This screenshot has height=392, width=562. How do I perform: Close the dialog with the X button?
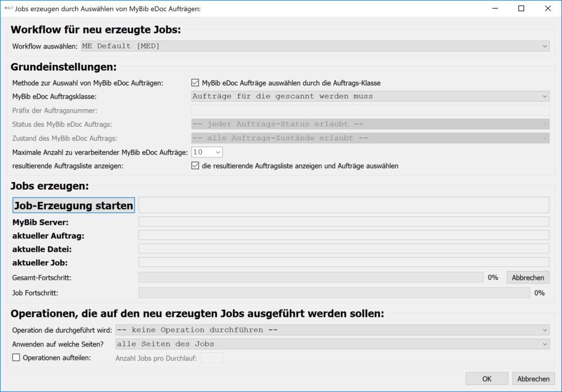[x=547, y=8]
